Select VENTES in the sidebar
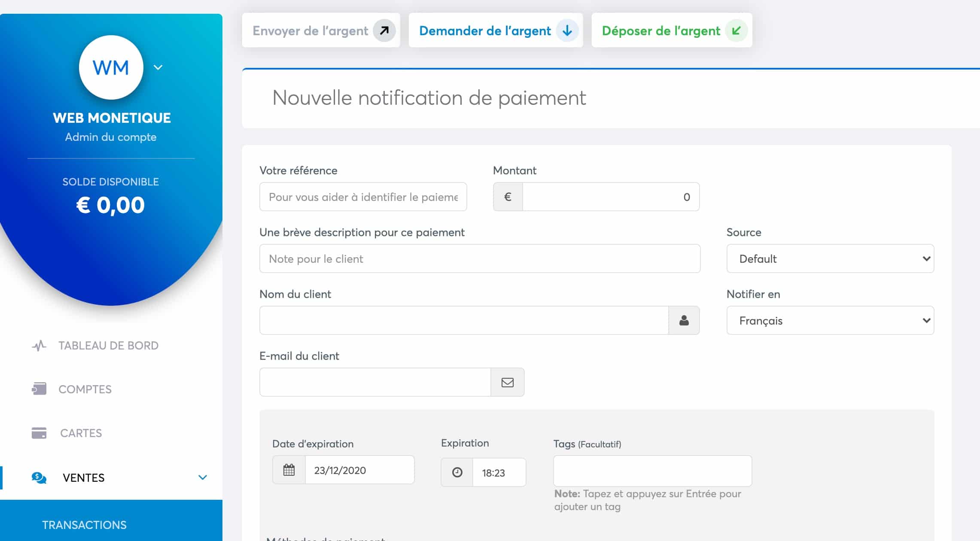Viewport: 980px width, 541px height. (x=84, y=477)
